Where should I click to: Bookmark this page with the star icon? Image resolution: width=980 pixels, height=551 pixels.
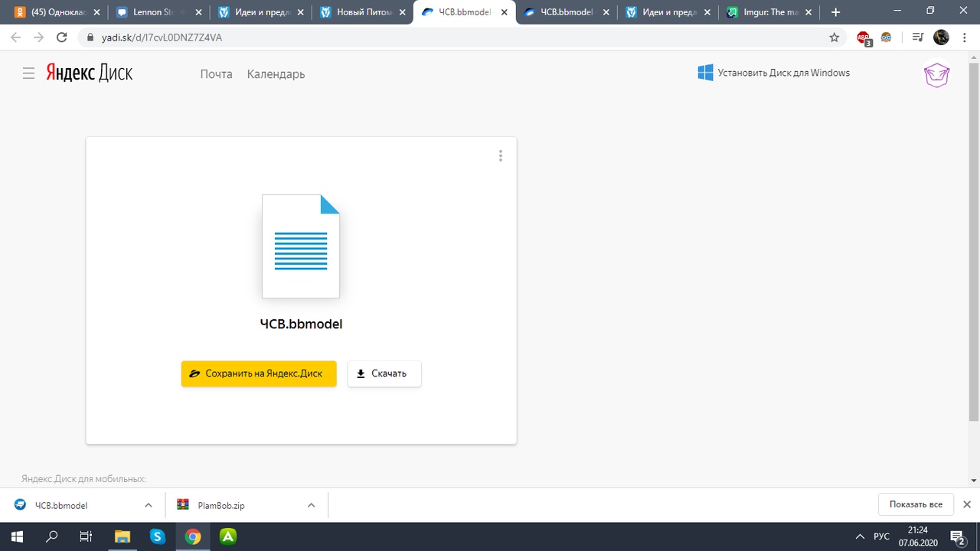pyautogui.click(x=835, y=37)
